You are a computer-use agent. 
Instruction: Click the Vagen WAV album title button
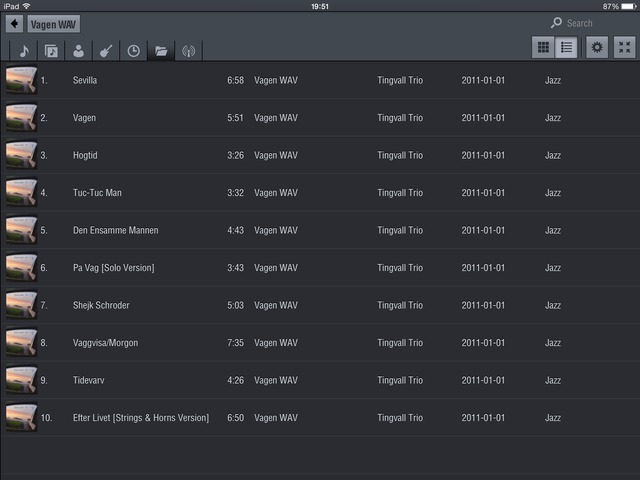click(x=54, y=23)
